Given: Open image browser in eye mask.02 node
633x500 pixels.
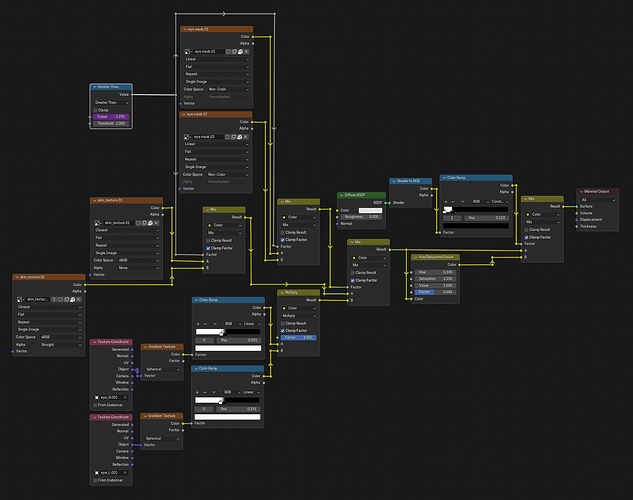Looking at the screenshot, I should [187, 137].
